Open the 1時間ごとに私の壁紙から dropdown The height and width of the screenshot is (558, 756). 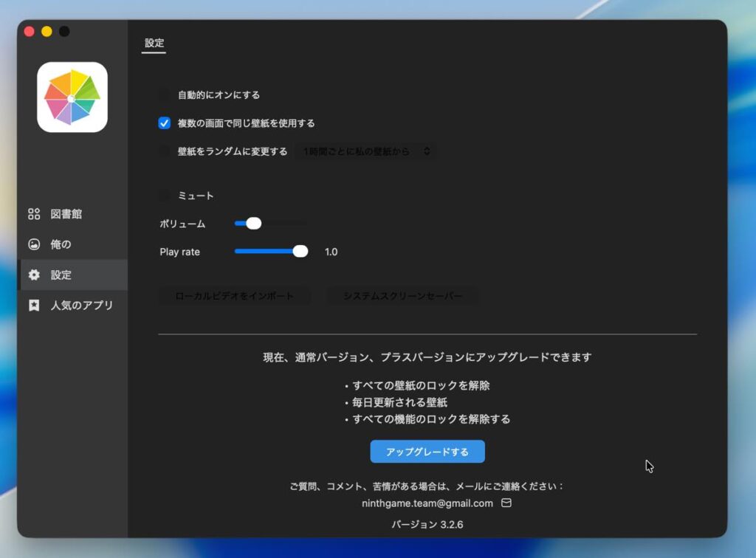point(365,151)
